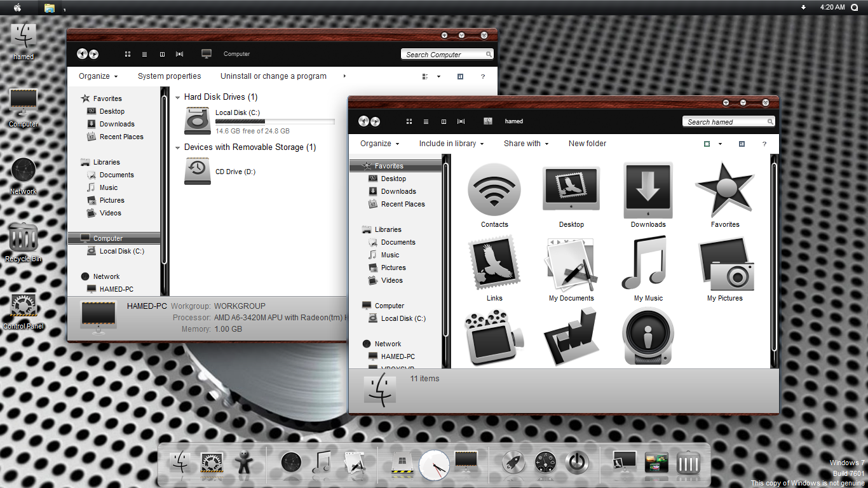Open the My Pictures camera icon
This screenshot has width=868, height=488.
[x=725, y=263]
